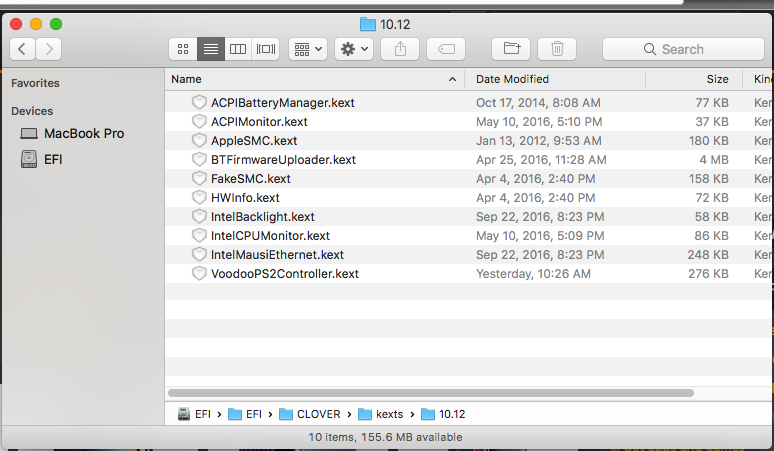Switch to Cover Flow view

[266, 48]
